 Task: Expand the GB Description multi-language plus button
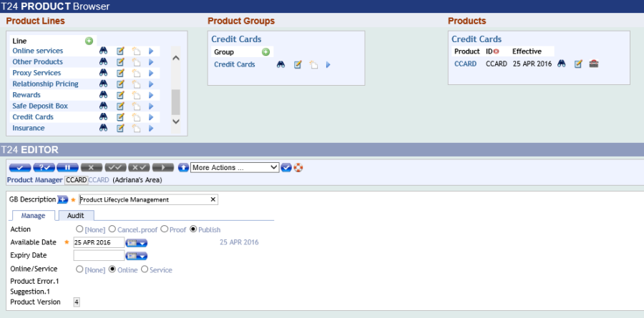62,200
